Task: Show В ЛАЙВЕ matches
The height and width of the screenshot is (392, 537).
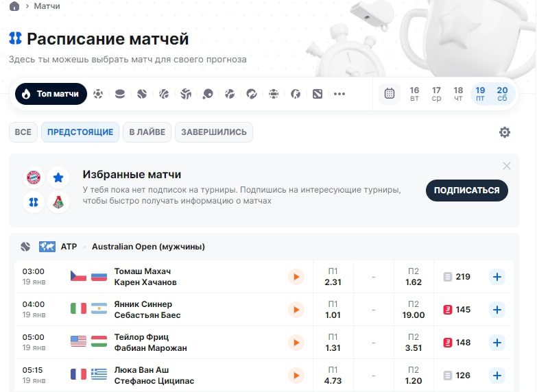Action: pos(147,132)
